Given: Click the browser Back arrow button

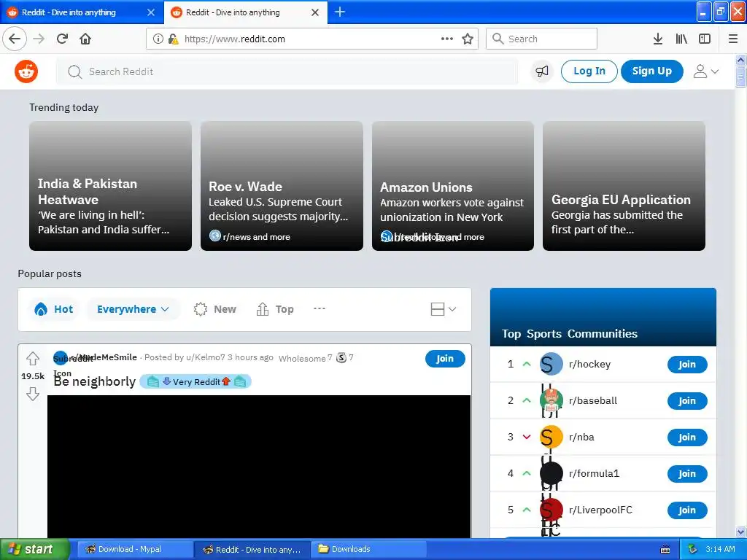Looking at the screenshot, I should (15, 39).
